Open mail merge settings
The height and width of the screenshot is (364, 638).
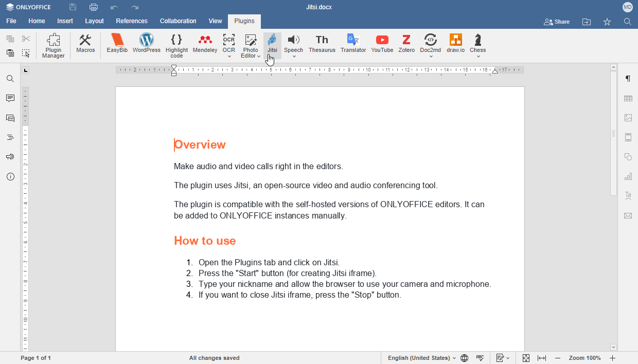(628, 215)
